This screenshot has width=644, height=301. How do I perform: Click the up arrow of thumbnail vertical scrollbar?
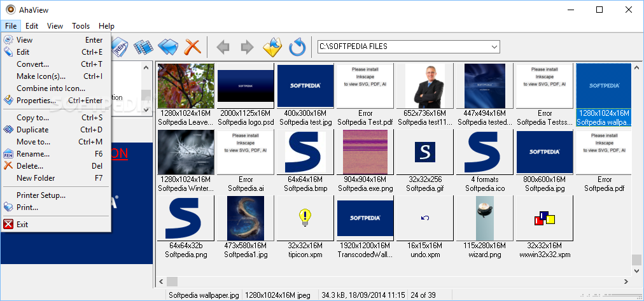tap(636, 67)
